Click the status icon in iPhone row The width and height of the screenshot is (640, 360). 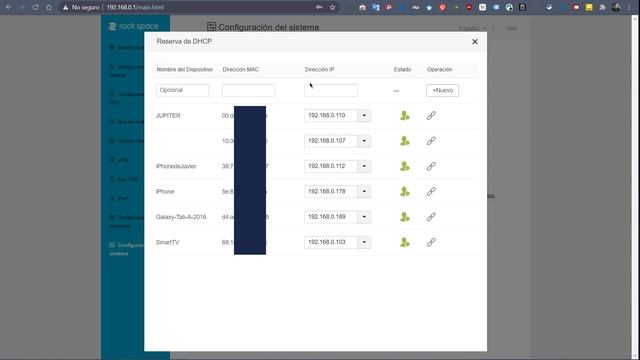pos(404,191)
